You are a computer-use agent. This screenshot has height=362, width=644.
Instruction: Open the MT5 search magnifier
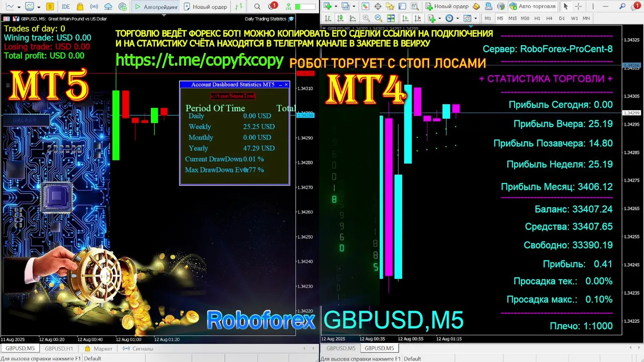click(257, 7)
